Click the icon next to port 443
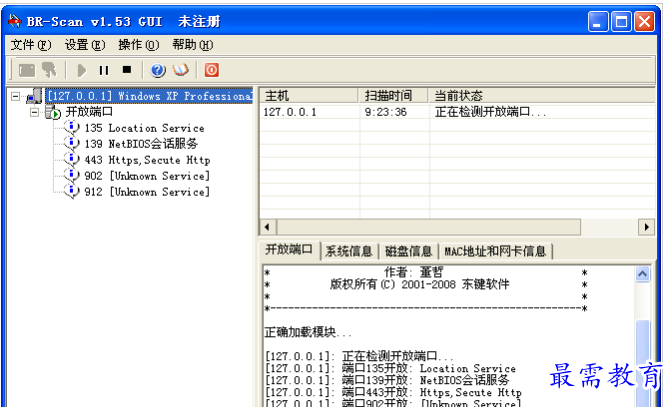 (71, 160)
